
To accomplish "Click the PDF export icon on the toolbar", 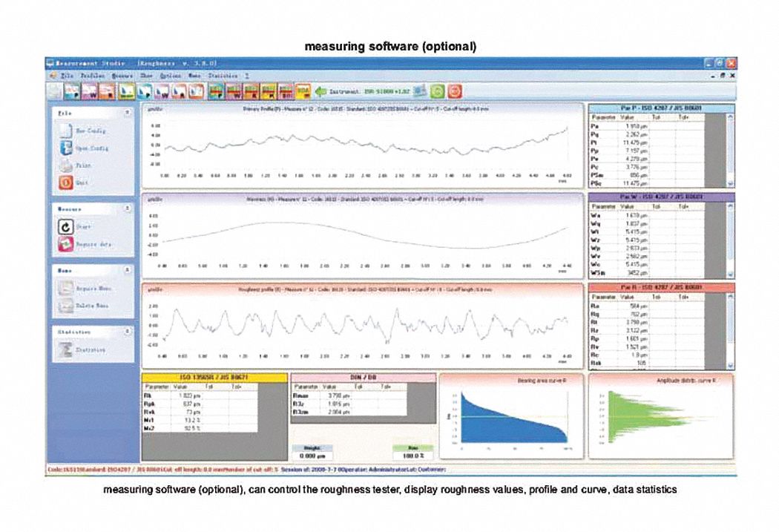I will pos(303,91).
